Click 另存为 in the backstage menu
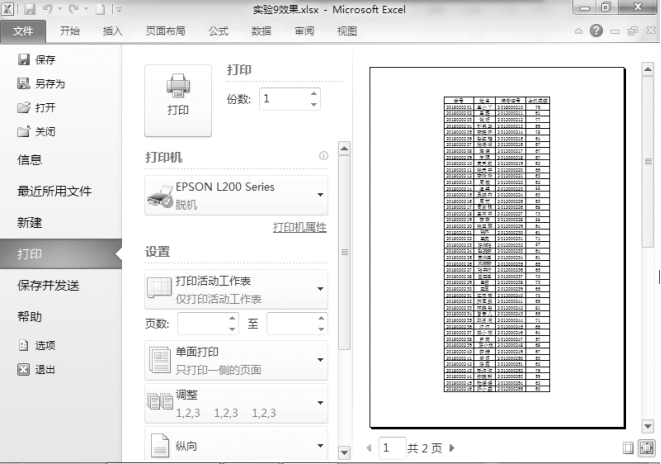This screenshot has width=661, height=464. click(41, 84)
